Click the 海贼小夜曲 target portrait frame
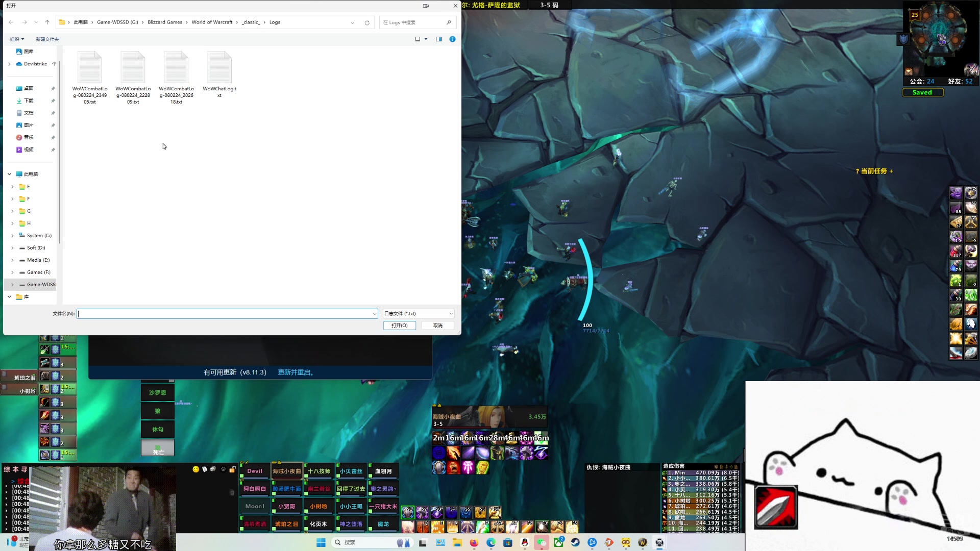 (x=490, y=417)
